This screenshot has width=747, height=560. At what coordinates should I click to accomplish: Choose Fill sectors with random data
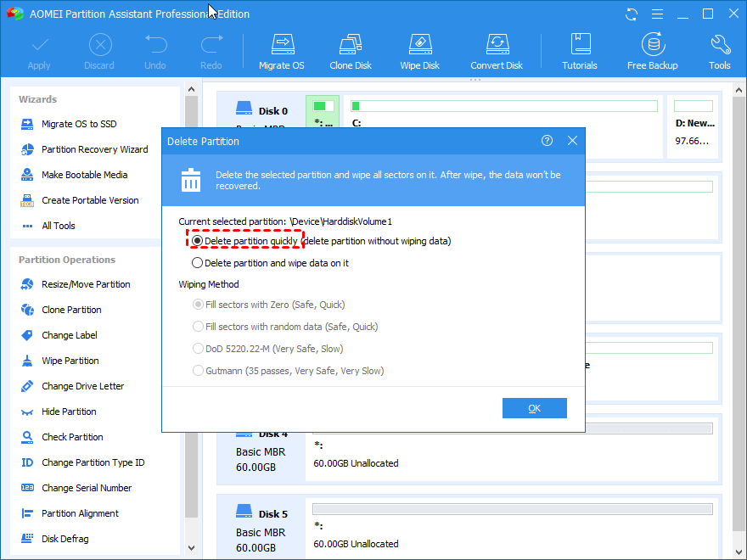coord(198,327)
